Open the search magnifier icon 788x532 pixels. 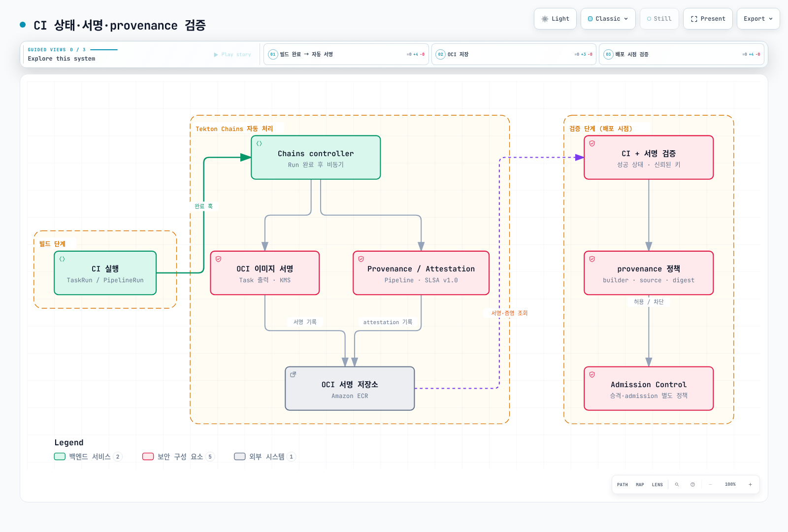677,485
